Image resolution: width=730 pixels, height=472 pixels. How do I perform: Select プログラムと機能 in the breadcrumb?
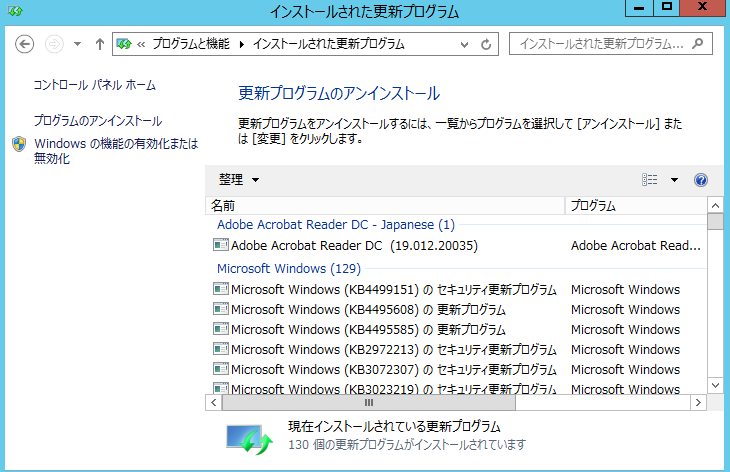191,44
